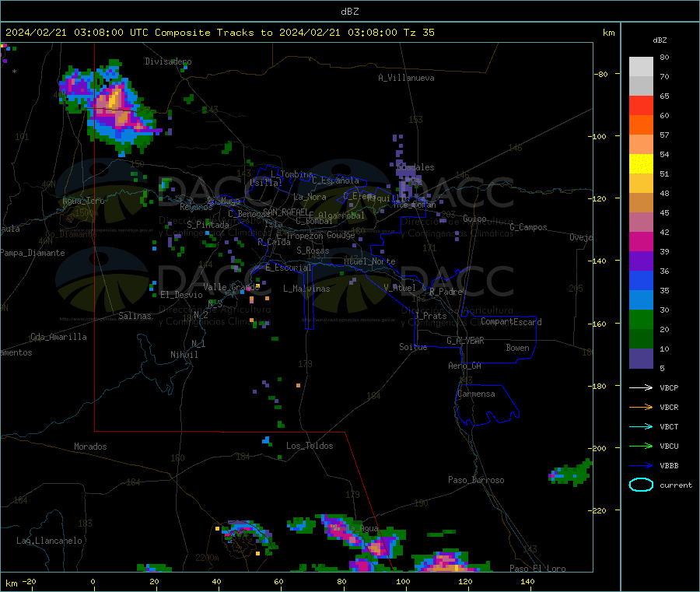Click the dBZ title at top

click(349, 12)
